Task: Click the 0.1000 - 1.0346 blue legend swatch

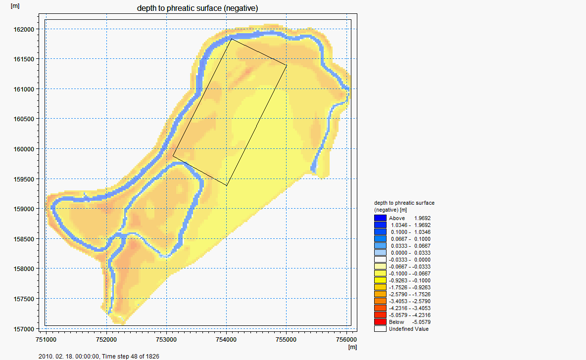Action: coord(380,232)
